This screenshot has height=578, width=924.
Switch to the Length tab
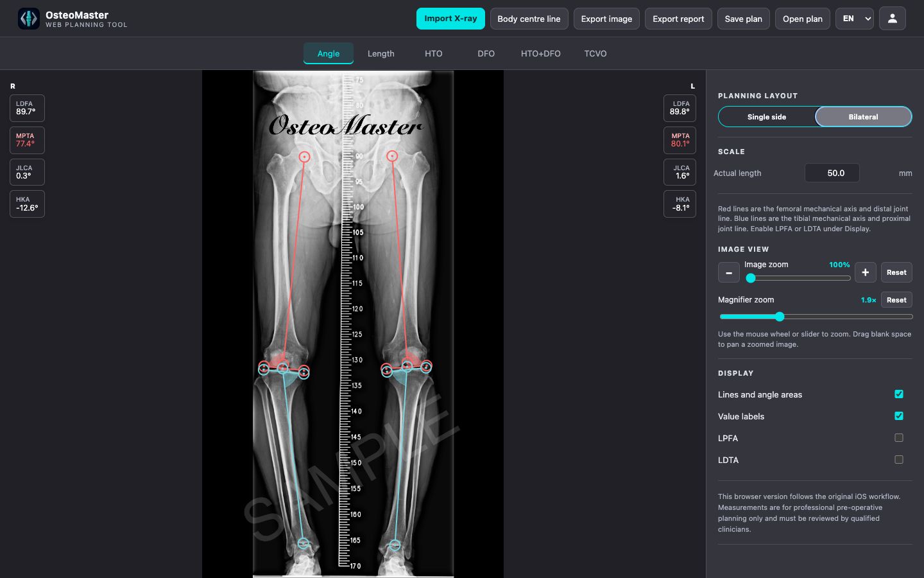coord(381,53)
